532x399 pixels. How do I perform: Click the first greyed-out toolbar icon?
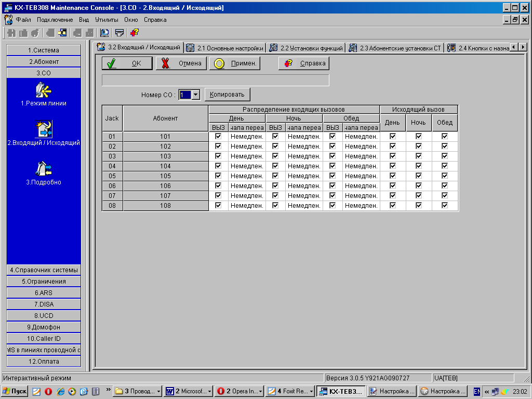11,33
